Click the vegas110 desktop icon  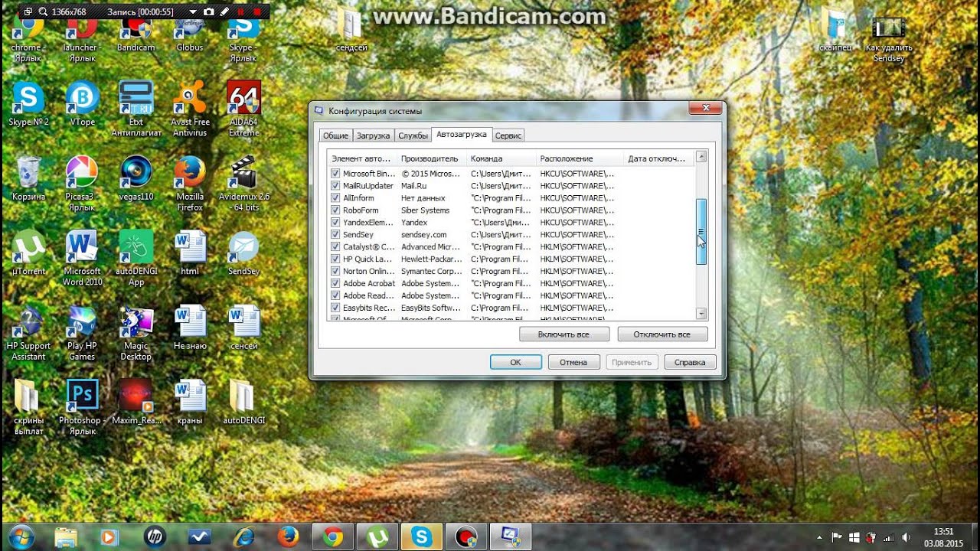point(136,179)
